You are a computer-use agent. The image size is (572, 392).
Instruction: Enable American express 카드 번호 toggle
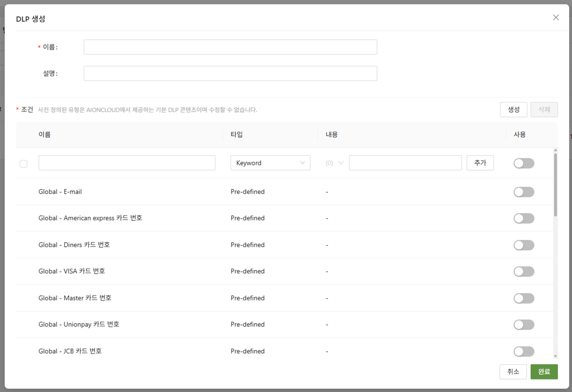(x=524, y=218)
